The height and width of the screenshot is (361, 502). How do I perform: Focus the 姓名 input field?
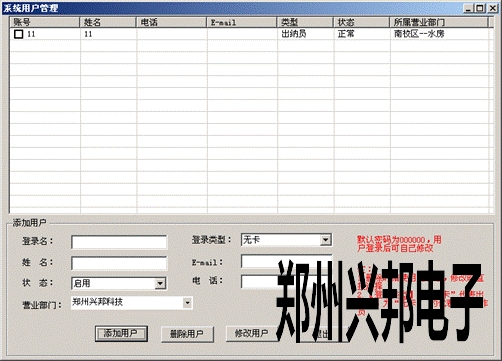pyautogui.click(x=119, y=263)
